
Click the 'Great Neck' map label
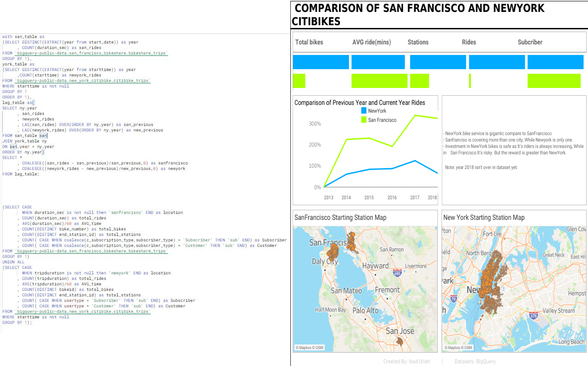click(553, 255)
